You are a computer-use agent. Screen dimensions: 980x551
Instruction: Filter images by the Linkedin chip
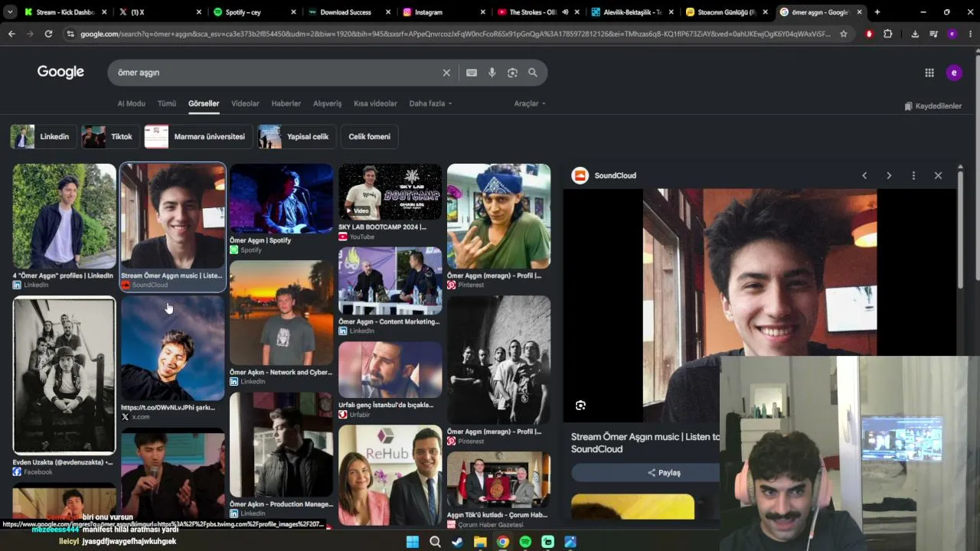pyautogui.click(x=43, y=136)
